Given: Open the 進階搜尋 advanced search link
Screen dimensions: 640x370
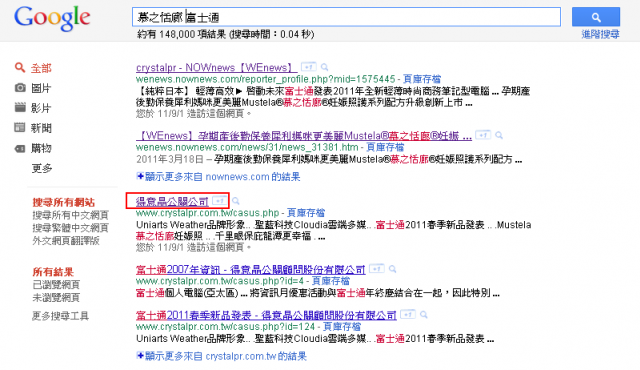Looking at the screenshot, I should [600, 34].
